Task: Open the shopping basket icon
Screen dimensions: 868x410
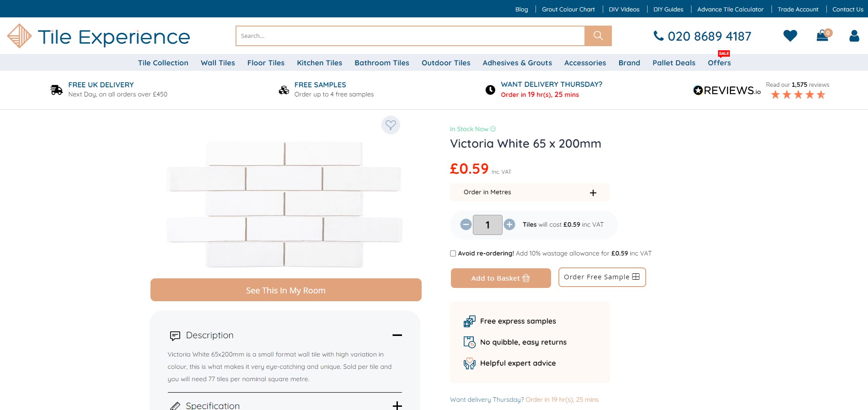Action: tap(823, 36)
